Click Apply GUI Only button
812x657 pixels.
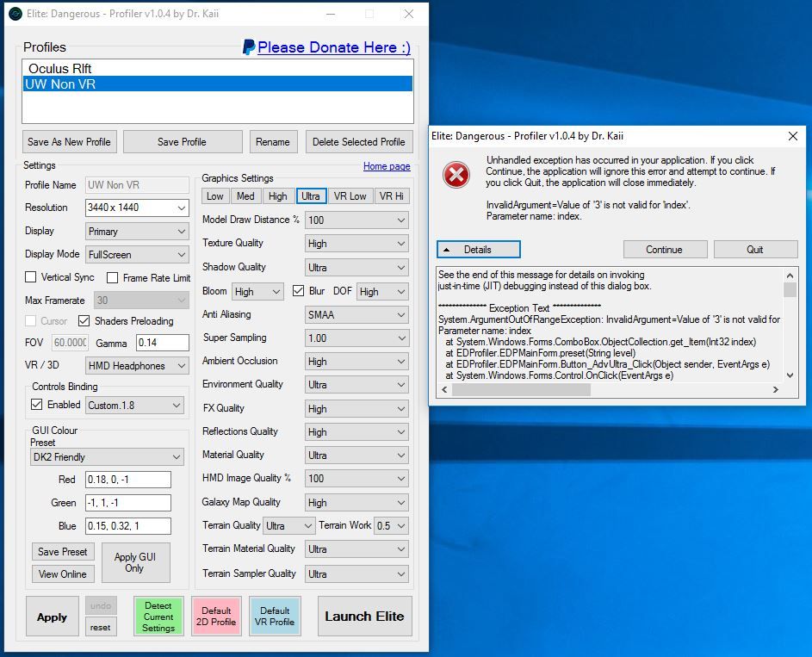pyautogui.click(x=134, y=563)
